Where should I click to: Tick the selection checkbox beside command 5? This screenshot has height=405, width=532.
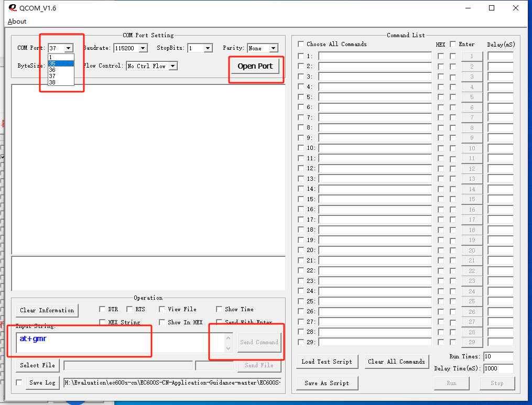pyautogui.click(x=301, y=97)
